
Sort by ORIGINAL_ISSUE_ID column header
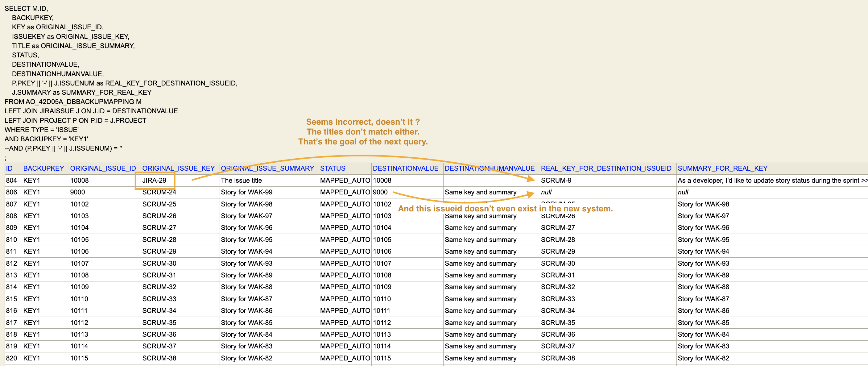pyautogui.click(x=103, y=168)
